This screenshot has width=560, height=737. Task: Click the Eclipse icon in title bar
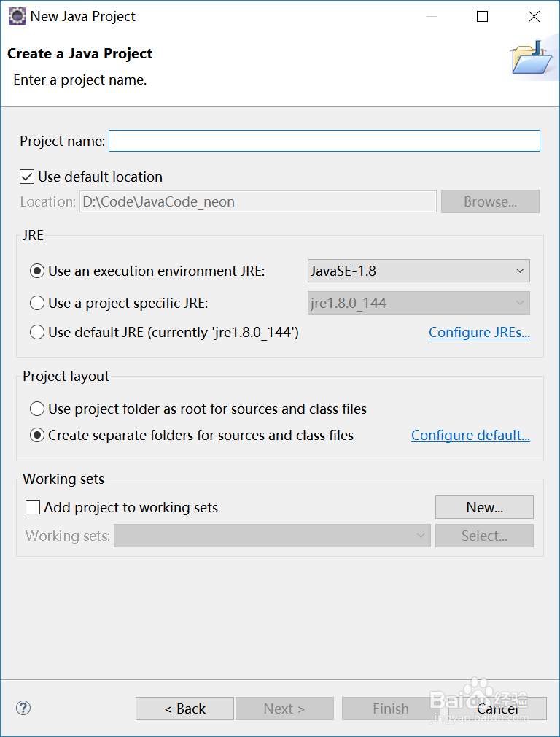17,16
